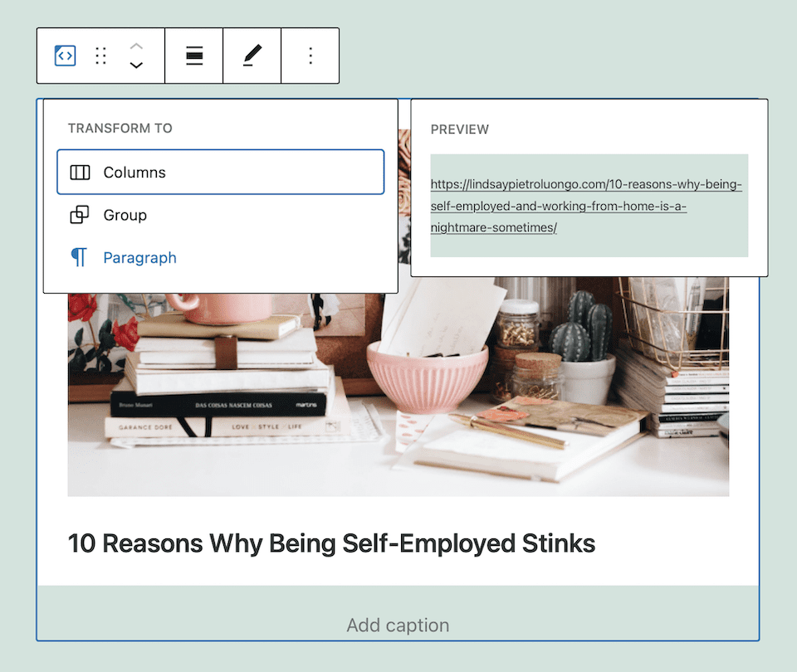Click the Add caption field

tap(398, 625)
